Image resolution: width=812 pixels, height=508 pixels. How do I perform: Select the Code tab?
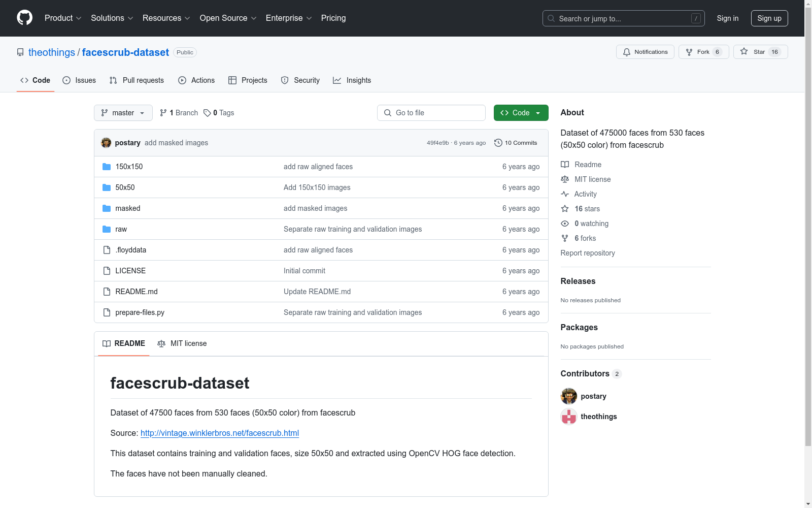tap(36, 80)
